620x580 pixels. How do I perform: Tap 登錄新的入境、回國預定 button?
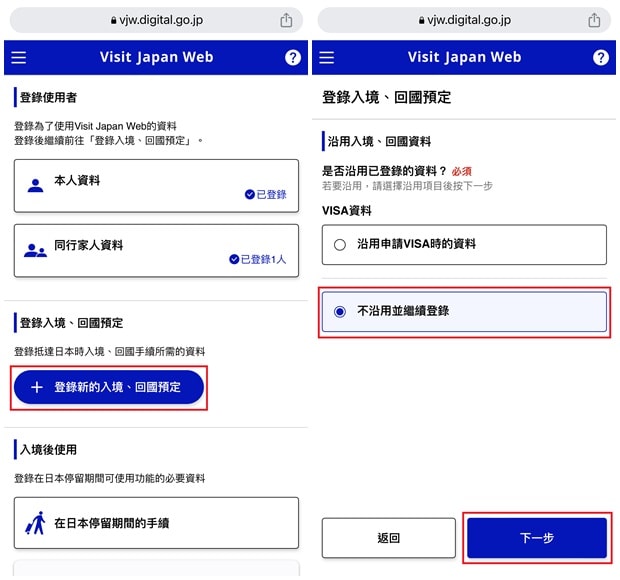[109, 387]
